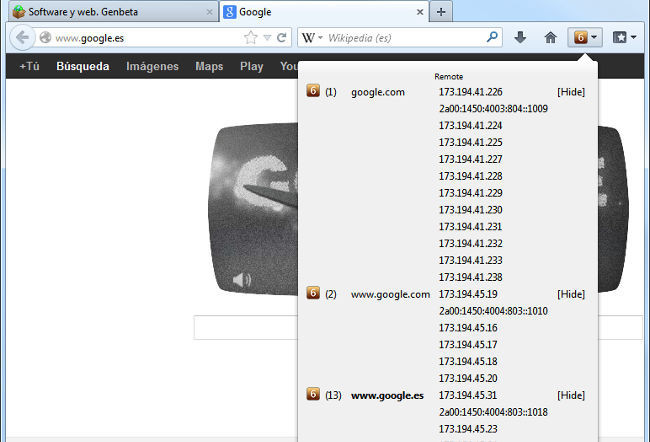
Task: Select IP address 173.194.41.233
Action: point(471,260)
